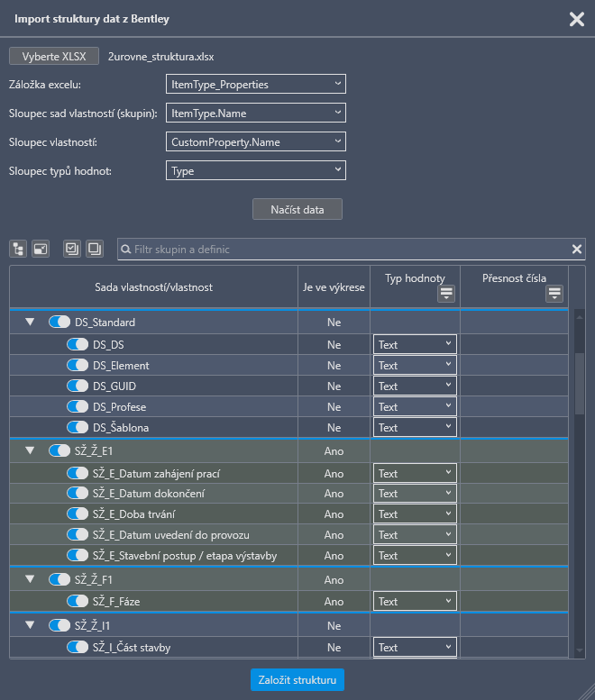Open bulk set menu under Typ hodnoty

[x=446, y=294]
